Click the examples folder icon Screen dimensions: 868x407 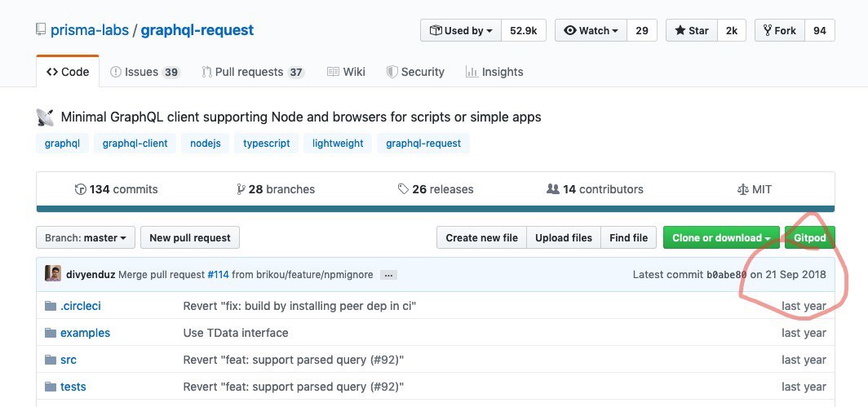point(51,333)
